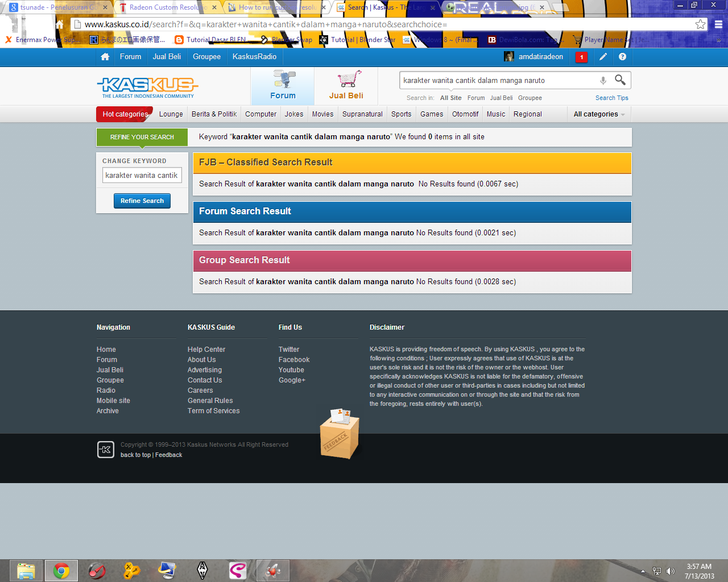Go to Kaskus home icon

[x=105, y=57]
